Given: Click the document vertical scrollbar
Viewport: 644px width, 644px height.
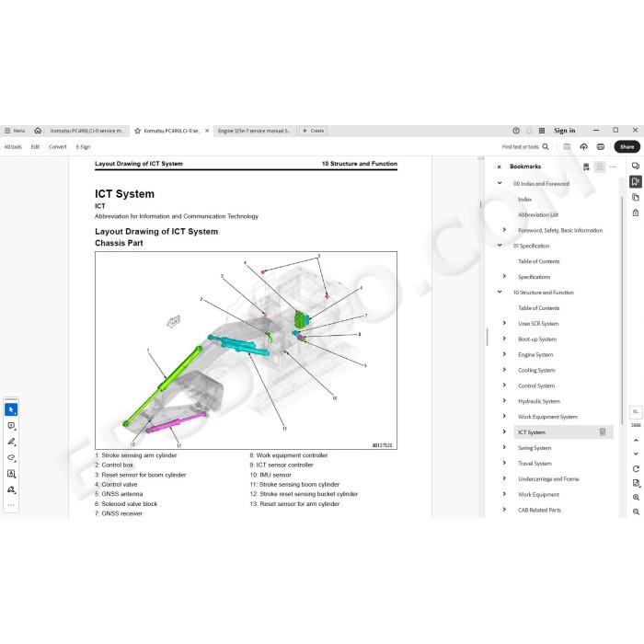Looking at the screenshot, I should point(479,337).
